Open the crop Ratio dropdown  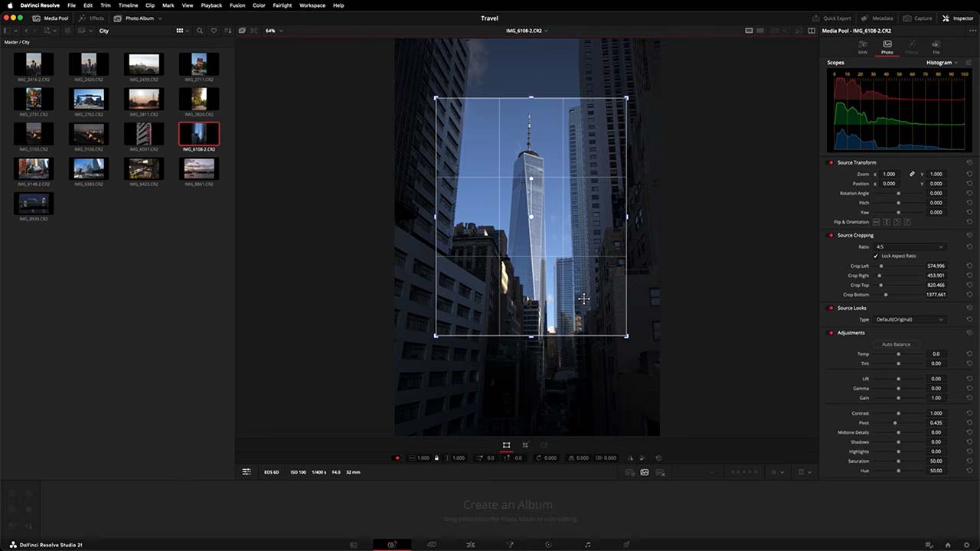(x=910, y=246)
